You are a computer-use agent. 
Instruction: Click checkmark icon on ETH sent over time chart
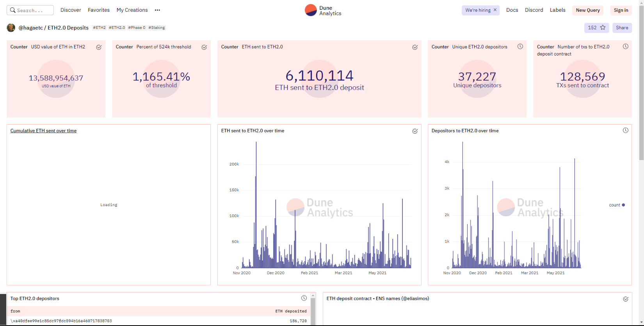pos(415,131)
